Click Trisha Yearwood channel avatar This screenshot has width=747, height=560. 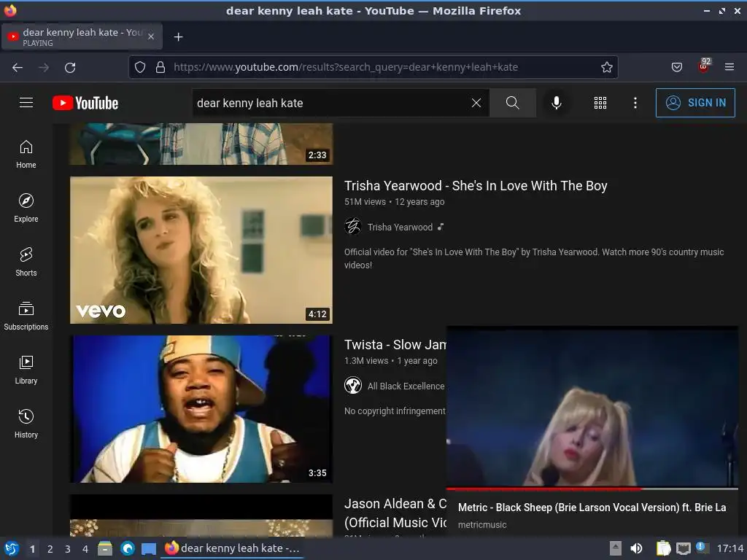pyautogui.click(x=353, y=226)
